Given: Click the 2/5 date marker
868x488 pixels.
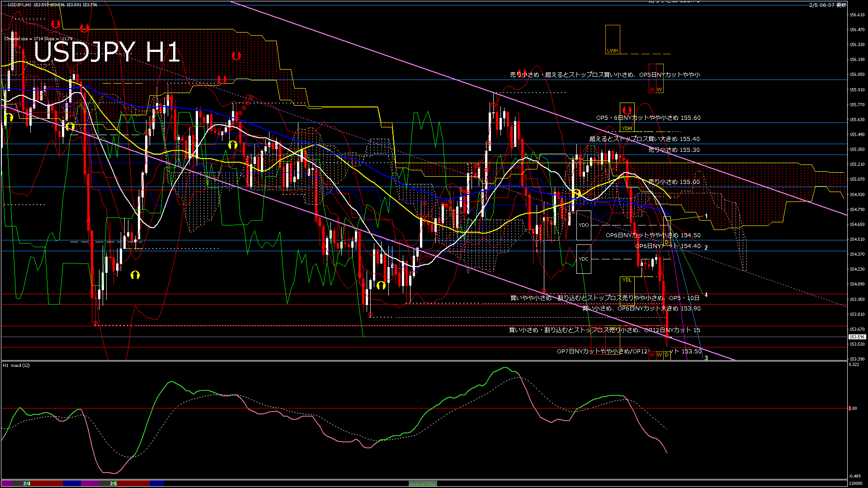Looking at the screenshot, I should click(x=113, y=483).
